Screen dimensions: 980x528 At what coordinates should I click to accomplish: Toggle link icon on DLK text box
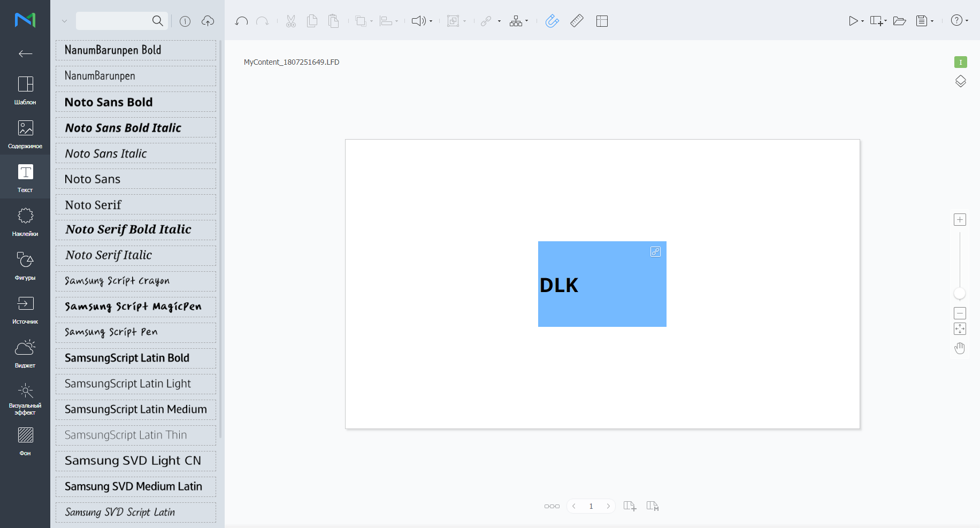coord(655,251)
